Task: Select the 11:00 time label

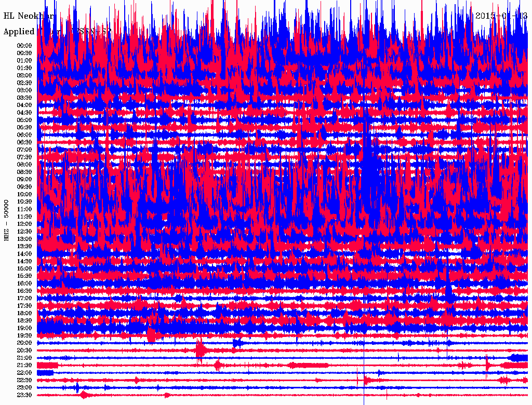Action: (x=24, y=209)
